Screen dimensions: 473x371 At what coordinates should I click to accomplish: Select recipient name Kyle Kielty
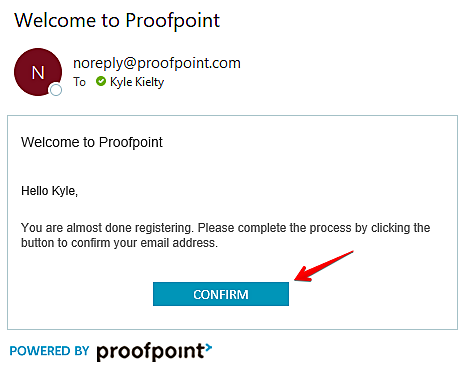[137, 82]
